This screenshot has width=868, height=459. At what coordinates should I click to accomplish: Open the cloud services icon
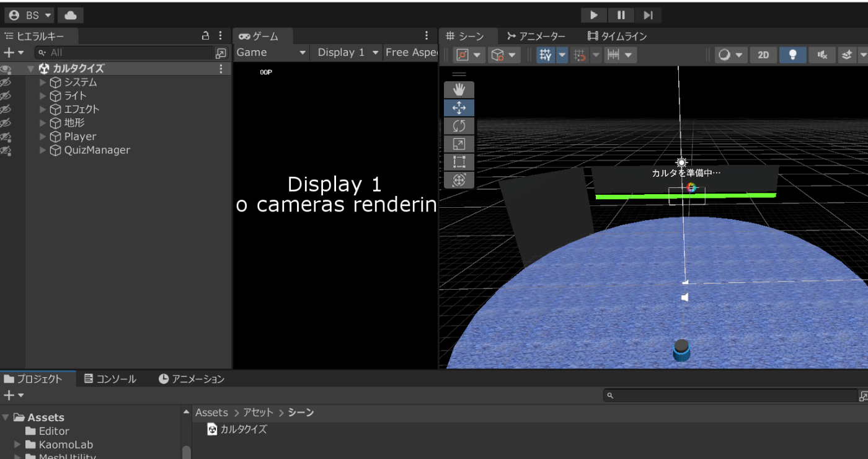(71, 15)
